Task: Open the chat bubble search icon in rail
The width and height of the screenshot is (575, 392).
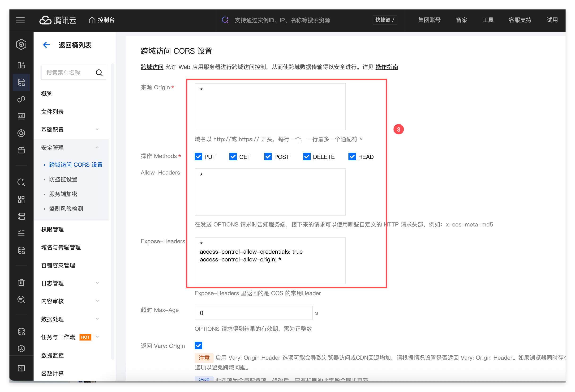Action: (21, 300)
